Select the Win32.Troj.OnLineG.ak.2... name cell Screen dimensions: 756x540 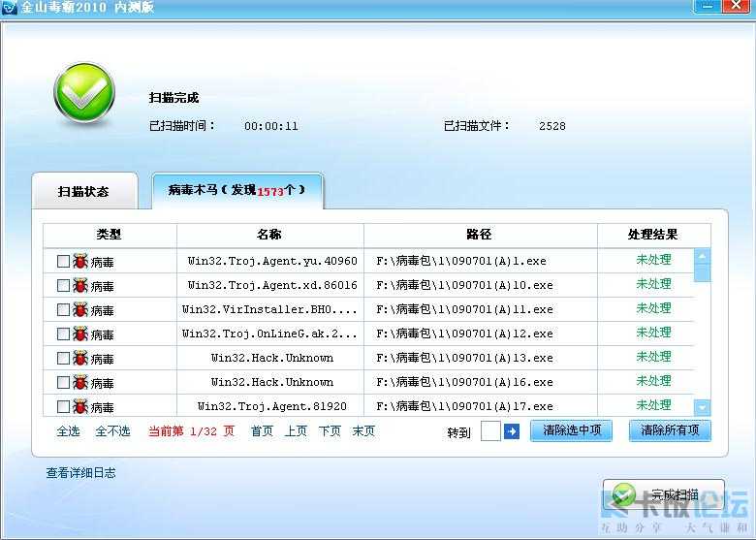[x=269, y=334]
